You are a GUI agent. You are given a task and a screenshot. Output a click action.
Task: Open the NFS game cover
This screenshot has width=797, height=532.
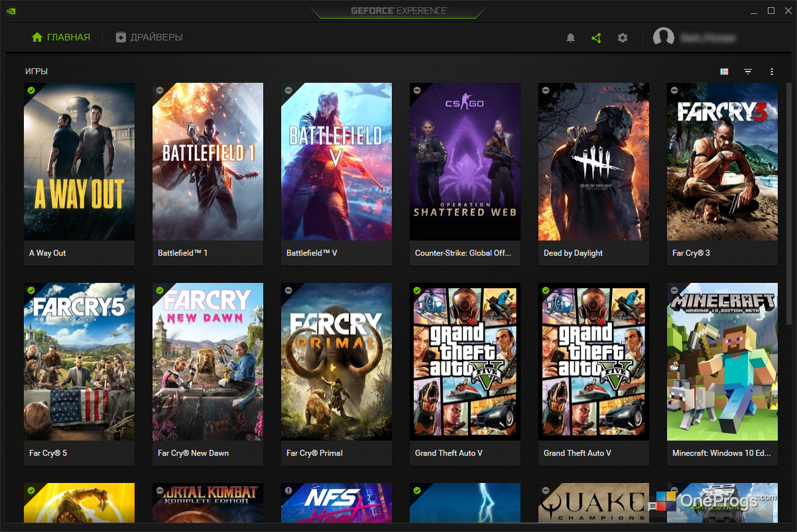click(336, 504)
